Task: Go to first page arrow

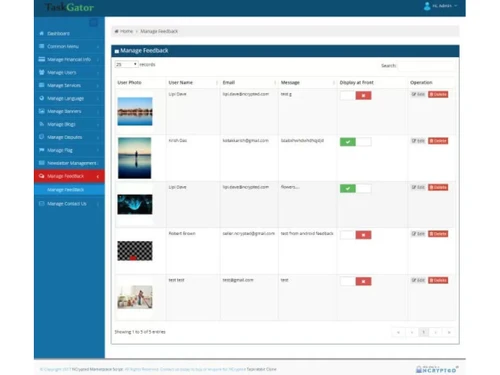Action: pyautogui.click(x=398, y=332)
